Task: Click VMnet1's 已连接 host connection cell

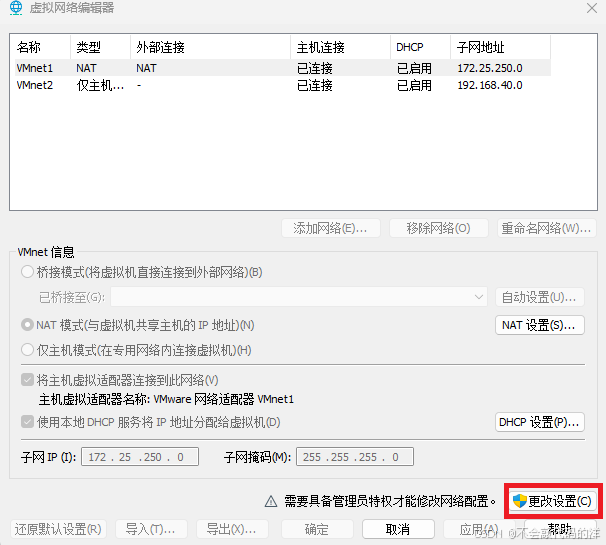Action: [315, 68]
